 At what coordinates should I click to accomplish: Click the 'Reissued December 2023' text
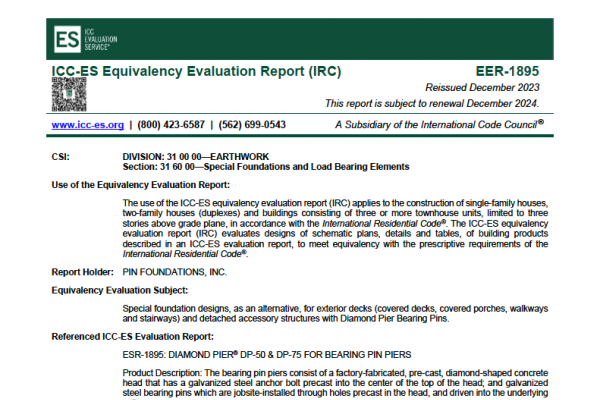click(x=482, y=88)
